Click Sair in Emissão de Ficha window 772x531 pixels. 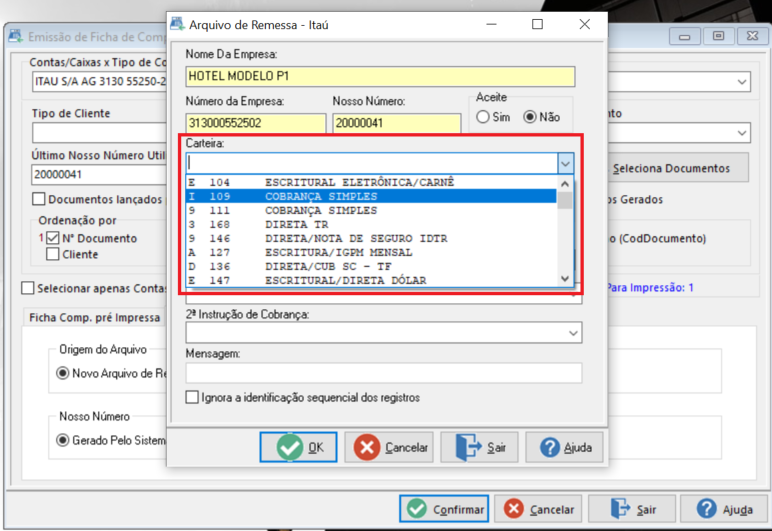pos(632,509)
